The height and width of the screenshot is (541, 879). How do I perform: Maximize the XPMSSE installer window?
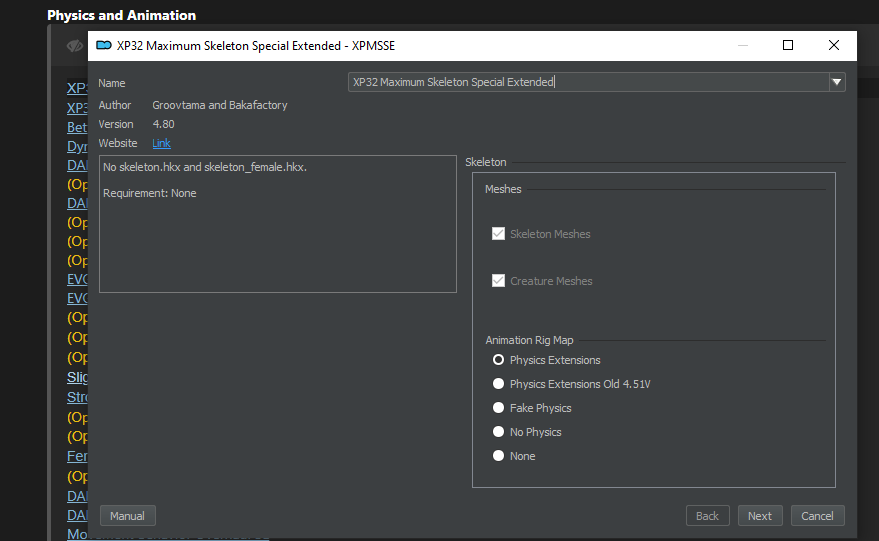point(788,45)
